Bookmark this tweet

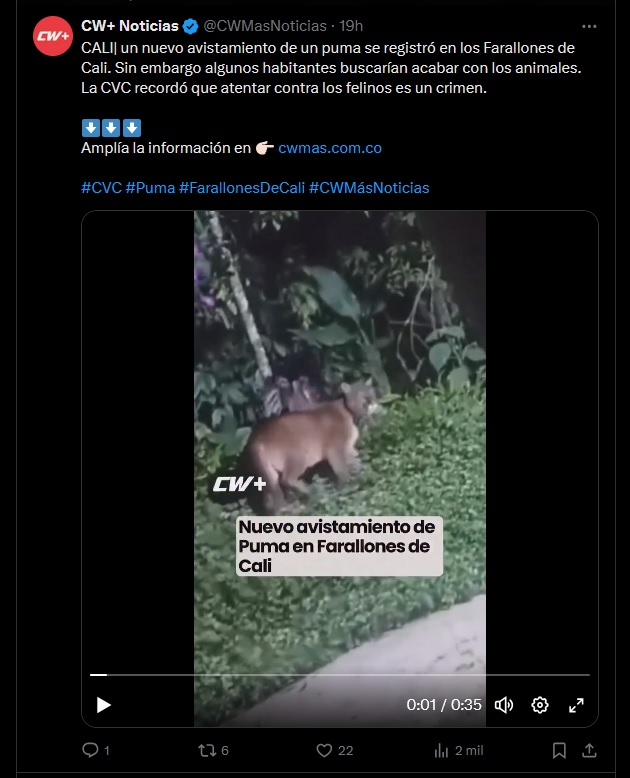(559, 750)
